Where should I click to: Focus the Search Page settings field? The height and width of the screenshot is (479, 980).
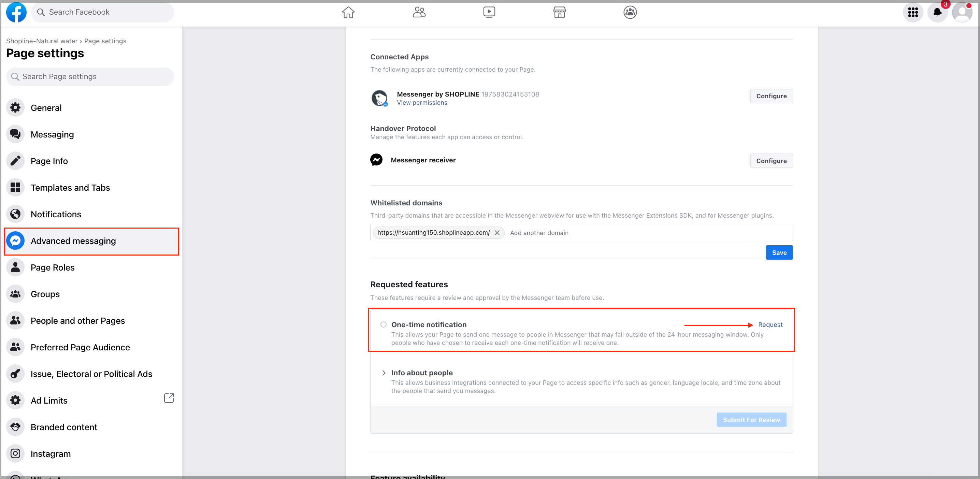click(x=90, y=76)
